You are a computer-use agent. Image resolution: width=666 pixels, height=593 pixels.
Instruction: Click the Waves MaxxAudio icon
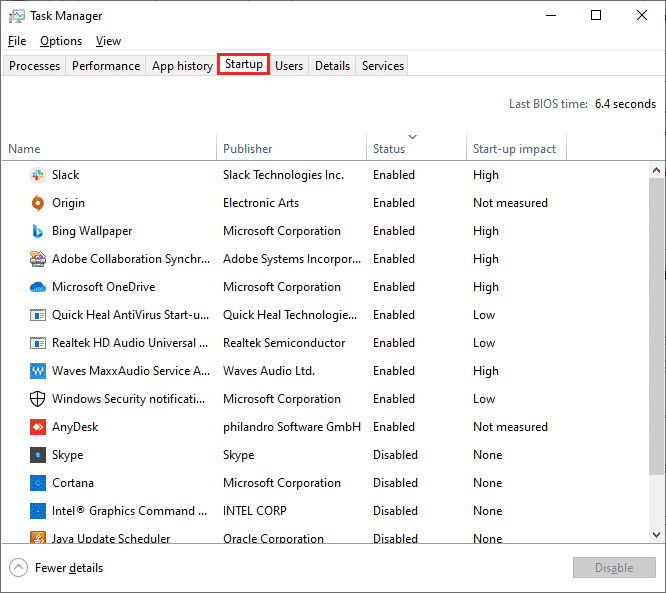click(38, 371)
